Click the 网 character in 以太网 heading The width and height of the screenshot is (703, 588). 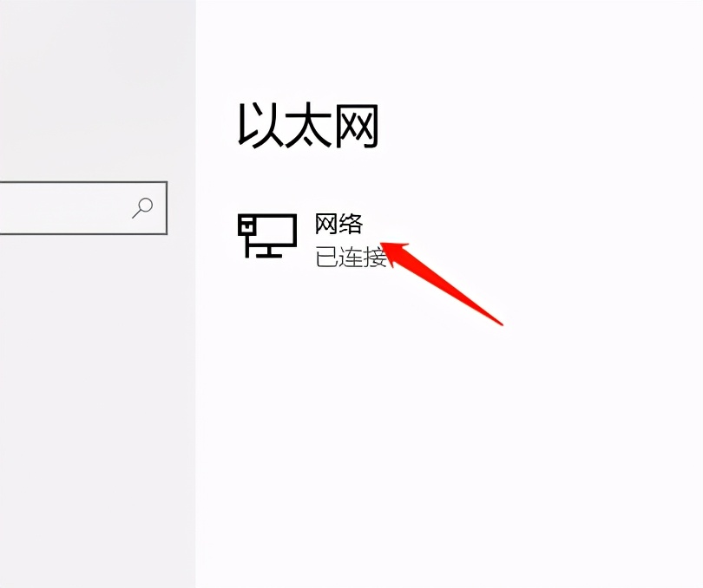pos(358,126)
